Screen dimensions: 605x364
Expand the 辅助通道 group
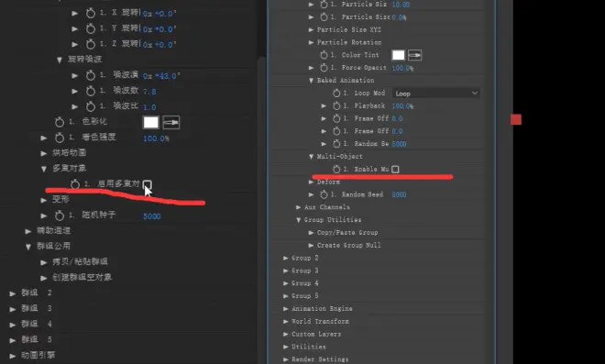(28, 231)
